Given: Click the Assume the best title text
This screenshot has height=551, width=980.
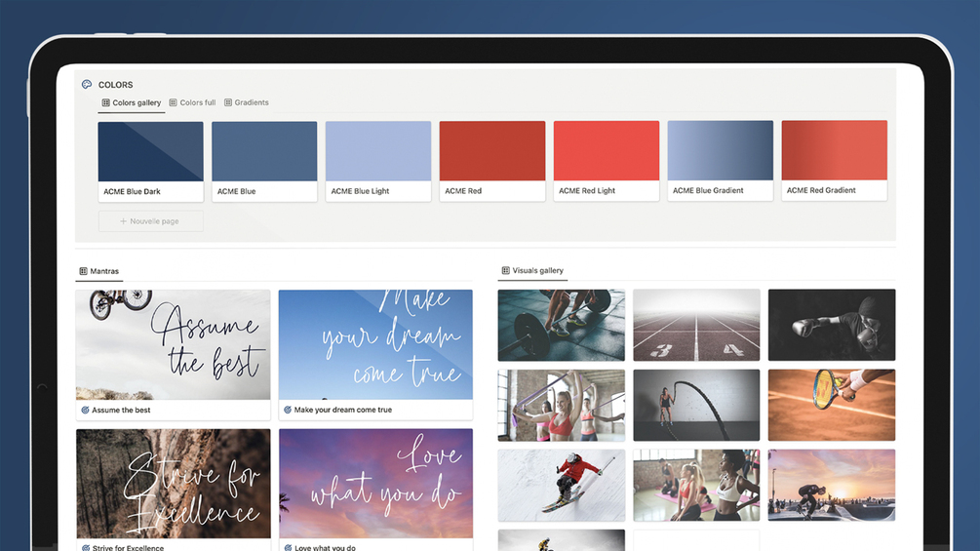Looking at the screenshot, I should coord(121,411).
